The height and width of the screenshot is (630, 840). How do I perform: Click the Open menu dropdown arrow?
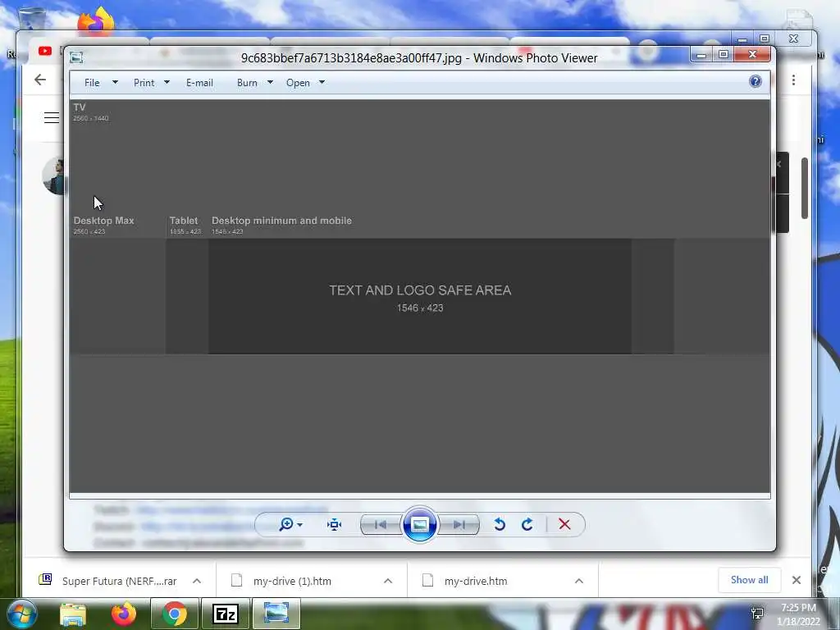(x=322, y=82)
